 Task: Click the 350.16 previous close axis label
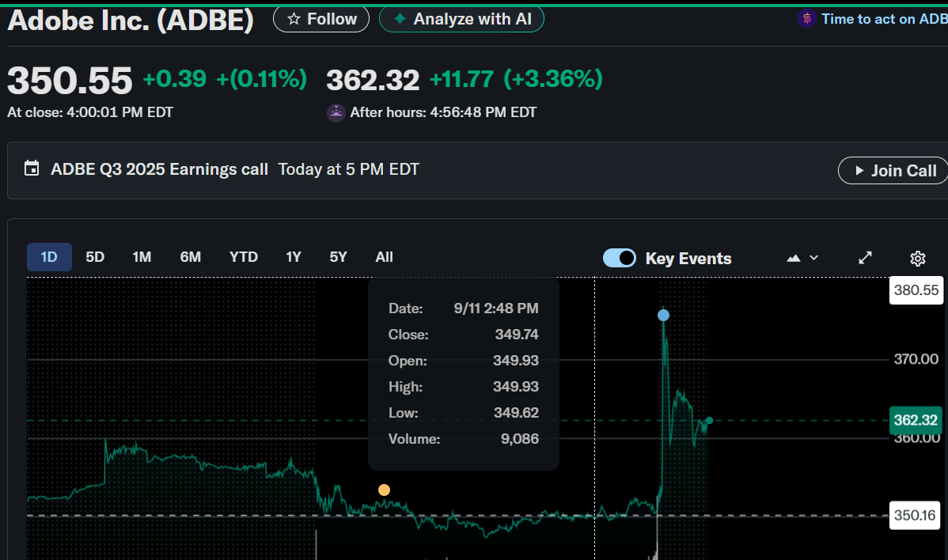pyautogui.click(x=915, y=515)
